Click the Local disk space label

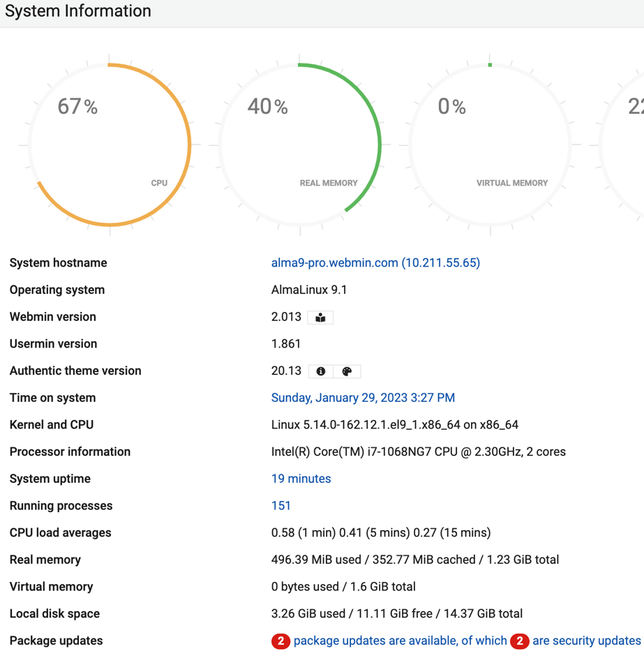point(54,613)
